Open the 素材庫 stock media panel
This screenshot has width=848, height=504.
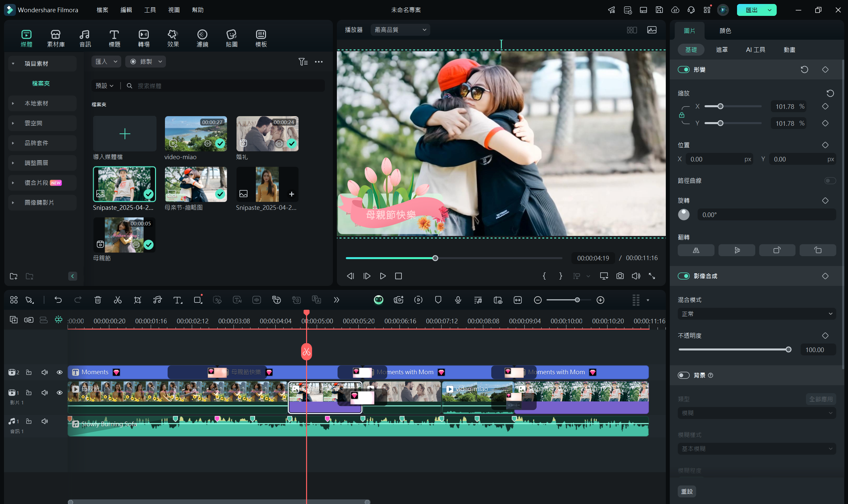click(56, 39)
